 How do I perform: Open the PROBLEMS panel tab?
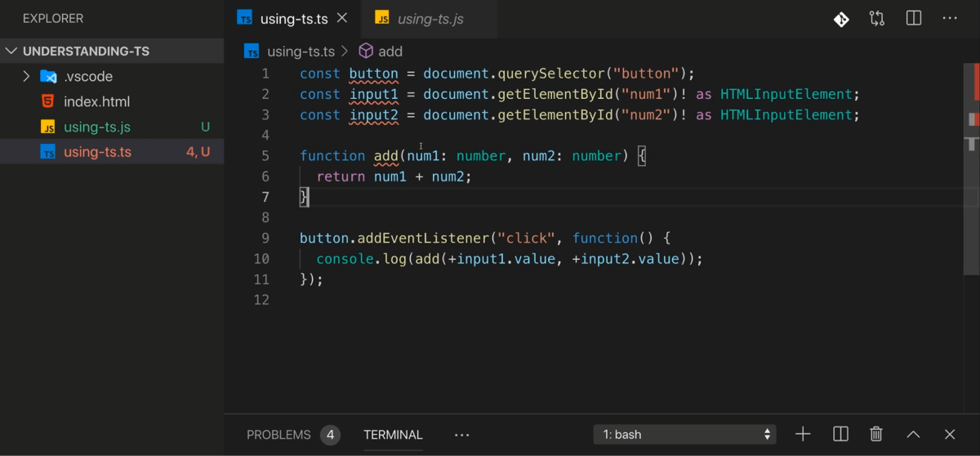[278, 435]
